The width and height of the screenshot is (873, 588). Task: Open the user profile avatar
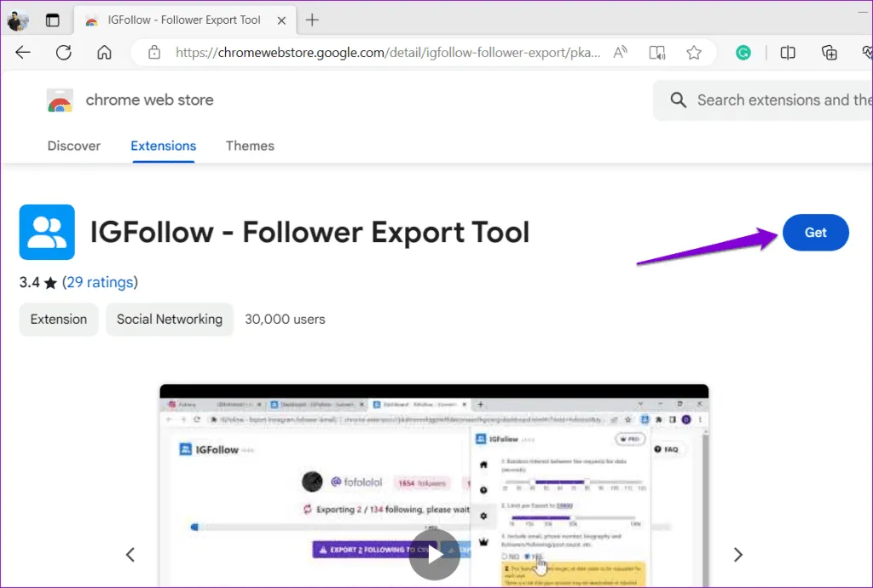click(18, 20)
